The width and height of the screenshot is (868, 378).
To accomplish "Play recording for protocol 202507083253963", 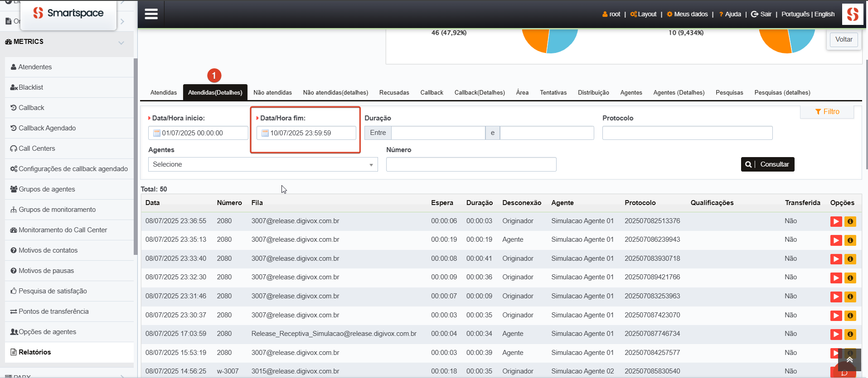I will [x=836, y=297].
